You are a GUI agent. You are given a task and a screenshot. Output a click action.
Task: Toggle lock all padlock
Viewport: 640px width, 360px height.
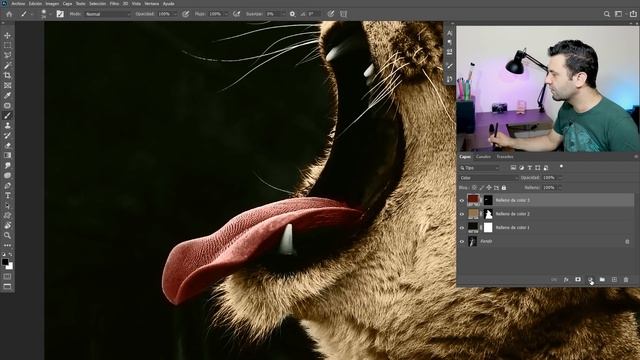[x=504, y=188]
